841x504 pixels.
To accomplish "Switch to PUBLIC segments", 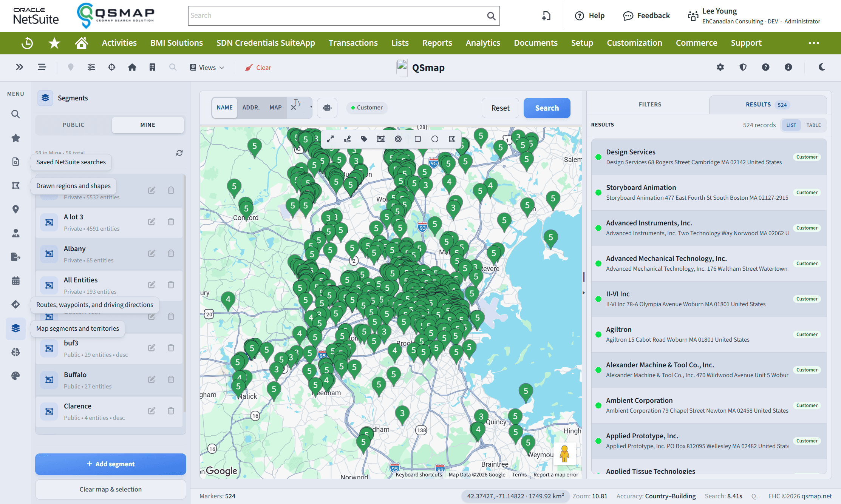I will (x=73, y=125).
